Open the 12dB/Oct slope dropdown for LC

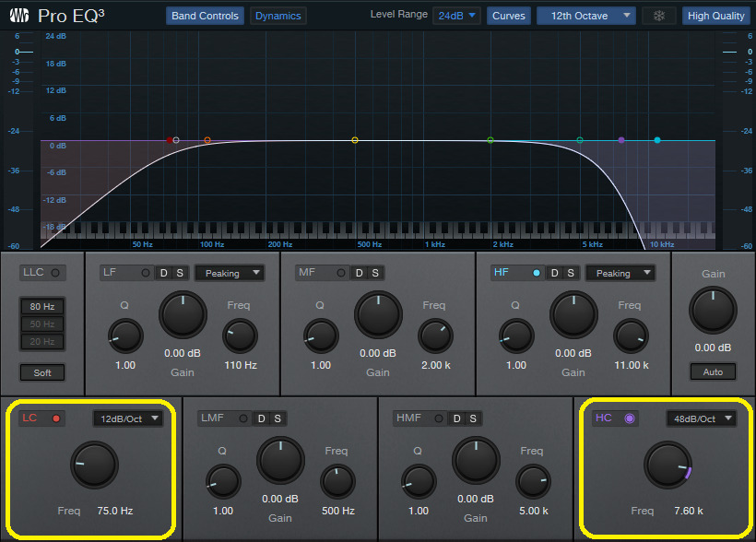(127, 418)
